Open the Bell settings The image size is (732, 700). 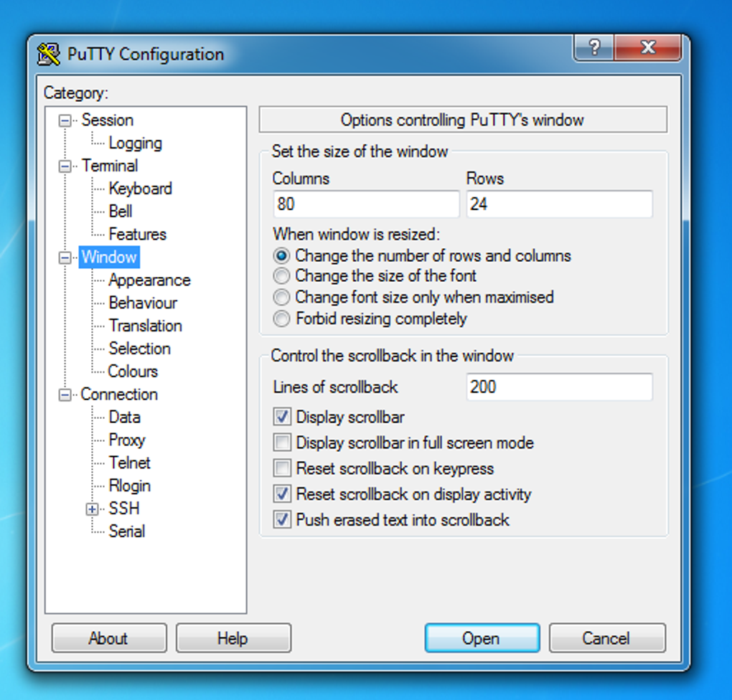point(121,212)
